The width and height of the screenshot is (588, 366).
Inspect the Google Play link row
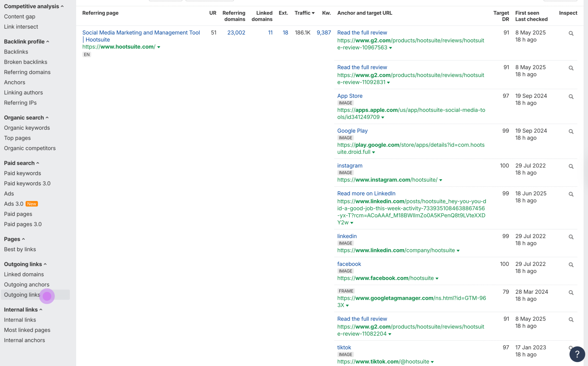571,131
